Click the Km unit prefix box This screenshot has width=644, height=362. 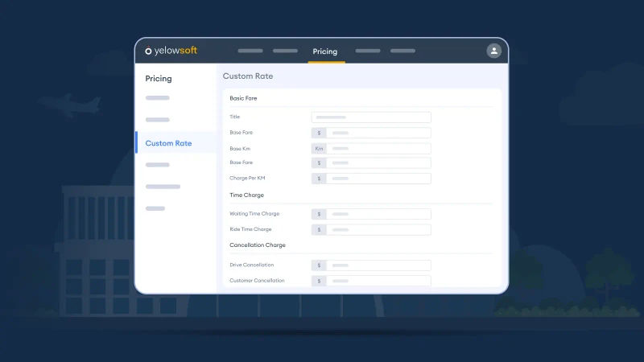[x=319, y=149]
